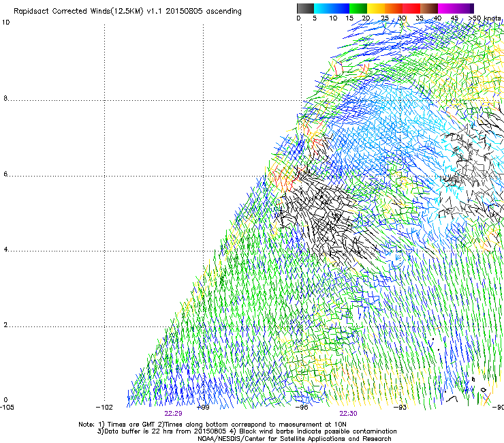Click the longitude axis label '-102'
Viewport: 504px width, 443px height.
pyautogui.click(x=104, y=408)
